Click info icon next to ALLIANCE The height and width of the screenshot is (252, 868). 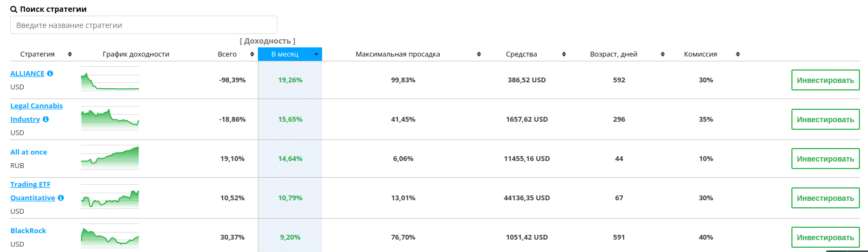pyautogui.click(x=50, y=74)
